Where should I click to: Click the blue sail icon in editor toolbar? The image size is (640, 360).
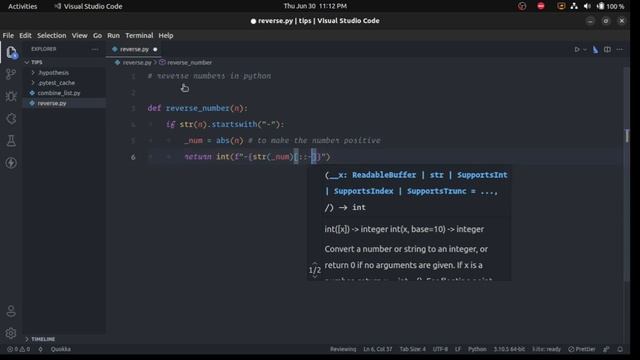[x=596, y=49]
